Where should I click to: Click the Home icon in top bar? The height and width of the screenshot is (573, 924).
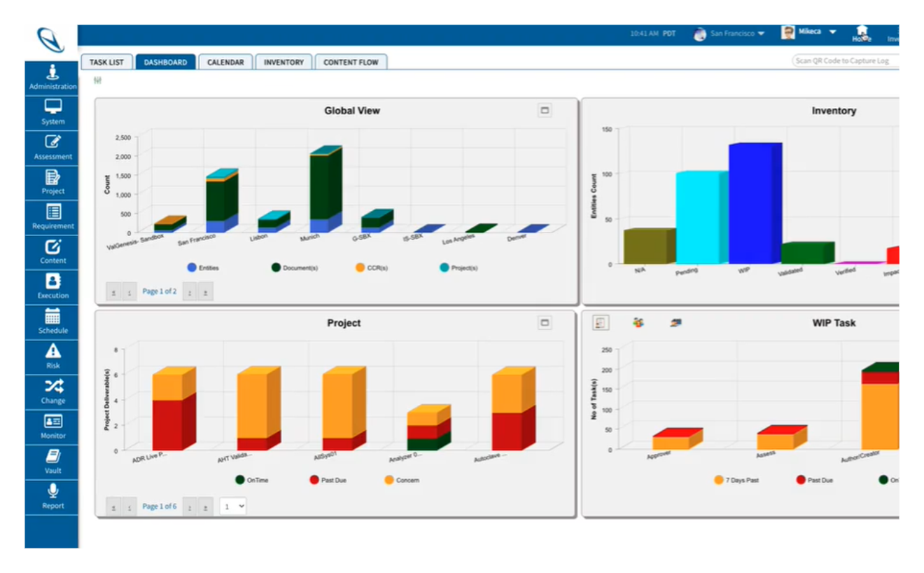coord(862,33)
